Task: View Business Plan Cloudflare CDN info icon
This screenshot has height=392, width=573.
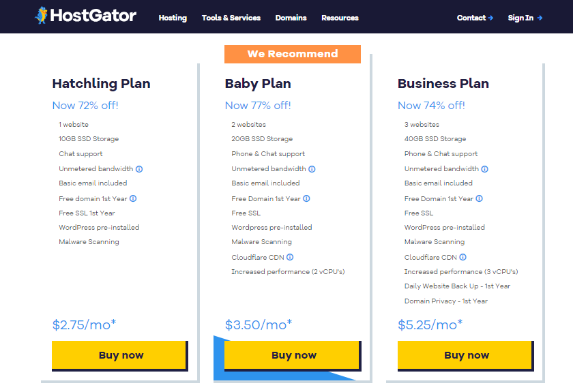Action: click(x=462, y=257)
